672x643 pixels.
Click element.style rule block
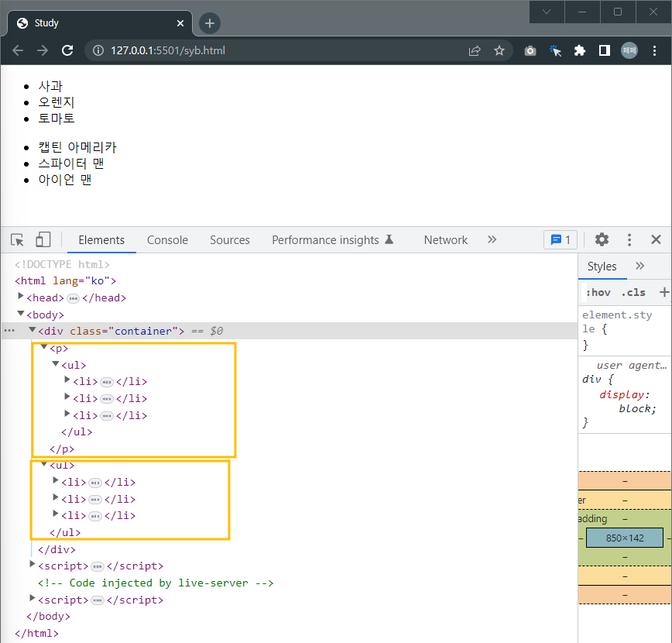coord(625,330)
